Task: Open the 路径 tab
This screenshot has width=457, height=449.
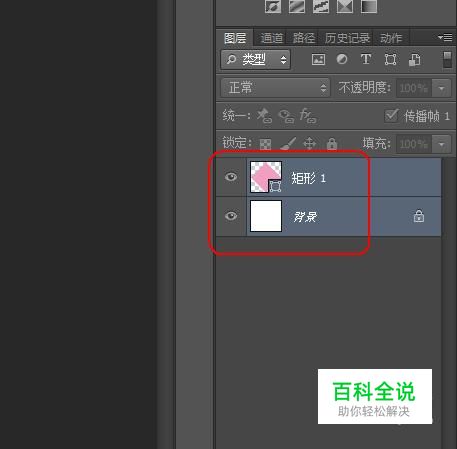Action: [304, 38]
